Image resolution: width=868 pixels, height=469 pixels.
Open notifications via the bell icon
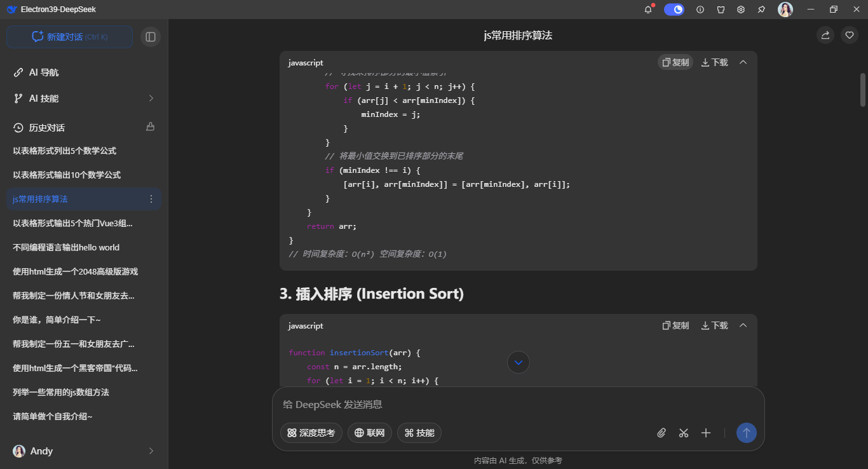[x=648, y=10]
